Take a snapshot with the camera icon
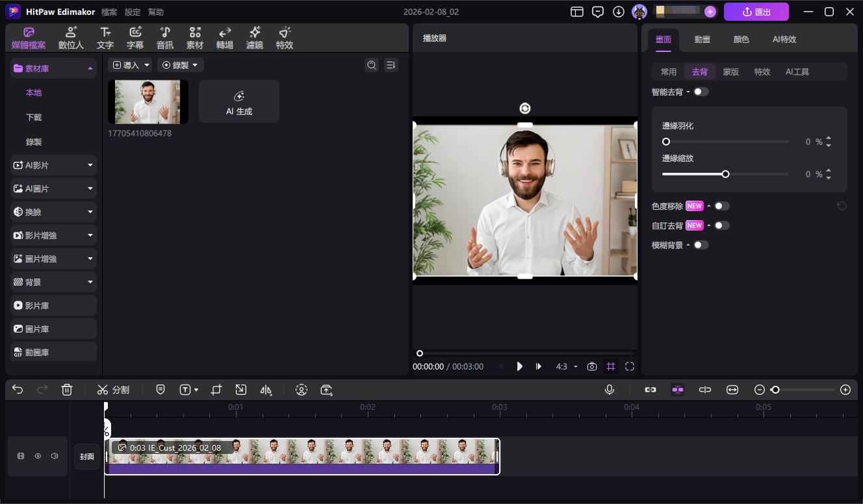This screenshot has height=504, width=863. coord(591,366)
